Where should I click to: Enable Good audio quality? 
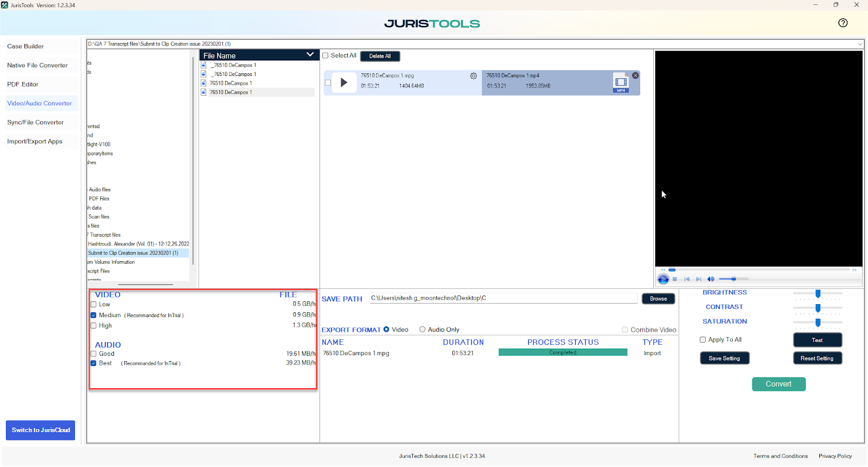point(93,354)
